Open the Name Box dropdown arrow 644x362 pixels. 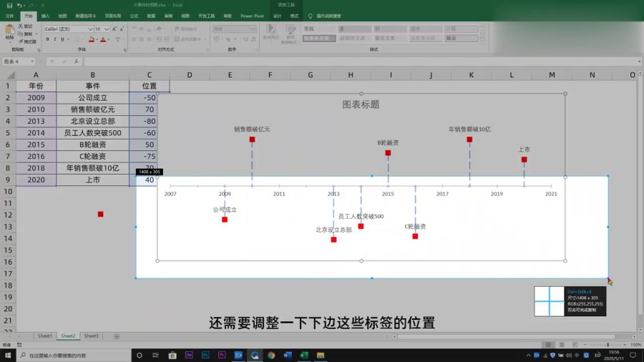(x=31, y=62)
